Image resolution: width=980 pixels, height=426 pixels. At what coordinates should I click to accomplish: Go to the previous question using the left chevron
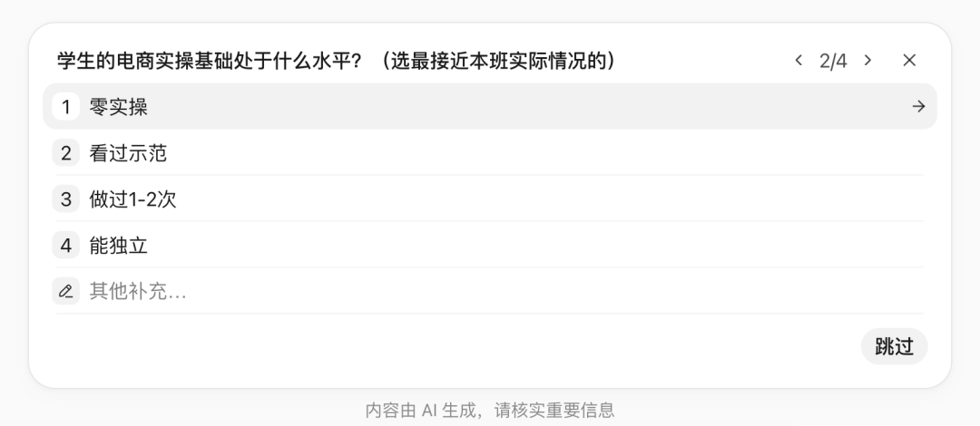pos(799,61)
